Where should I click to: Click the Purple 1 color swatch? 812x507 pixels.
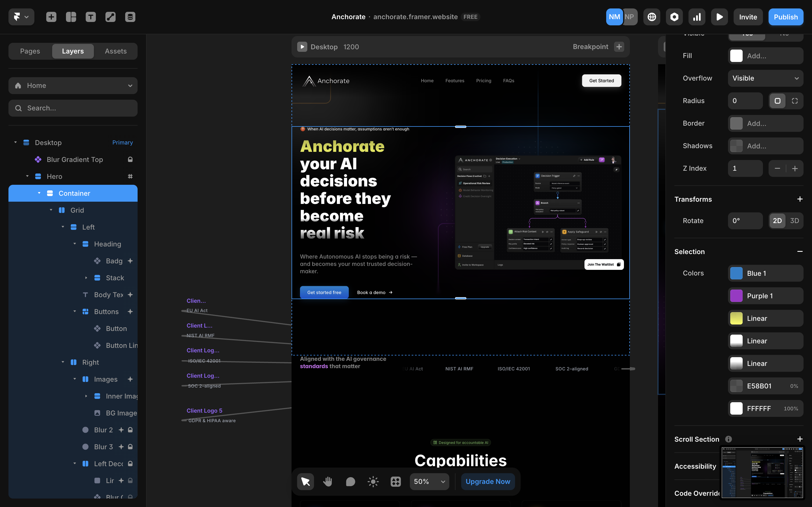736,296
